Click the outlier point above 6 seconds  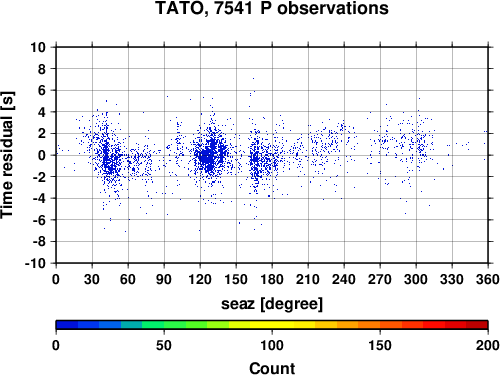click(x=253, y=79)
